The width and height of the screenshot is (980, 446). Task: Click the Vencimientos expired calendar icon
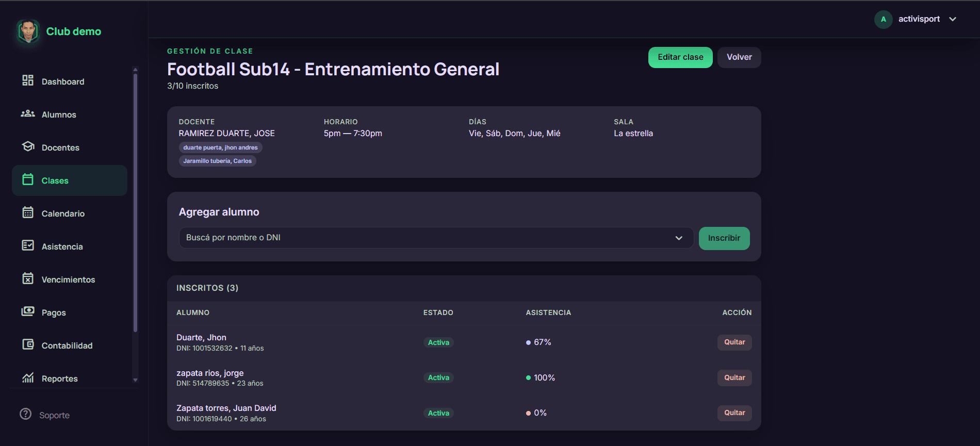(28, 278)
